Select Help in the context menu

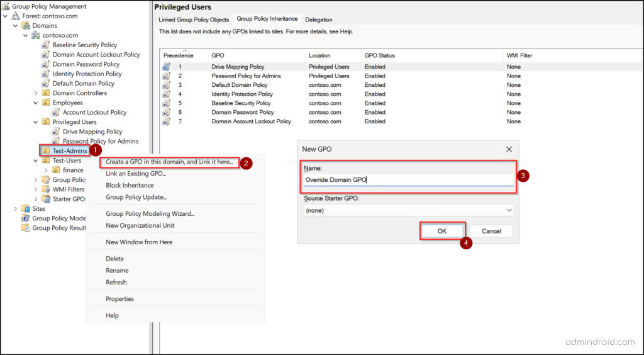click(112, 315)
